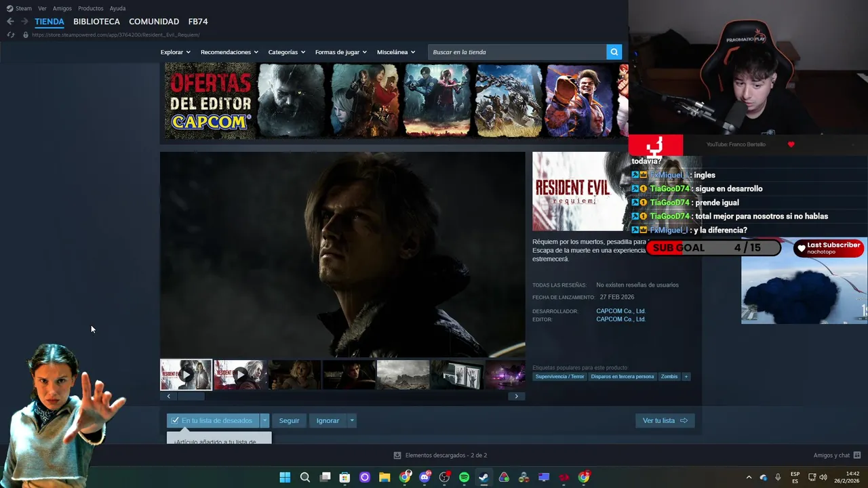868x488 pixels.
Task: Open Spotify from the taskbar
Action: click(x=464, y=477)
